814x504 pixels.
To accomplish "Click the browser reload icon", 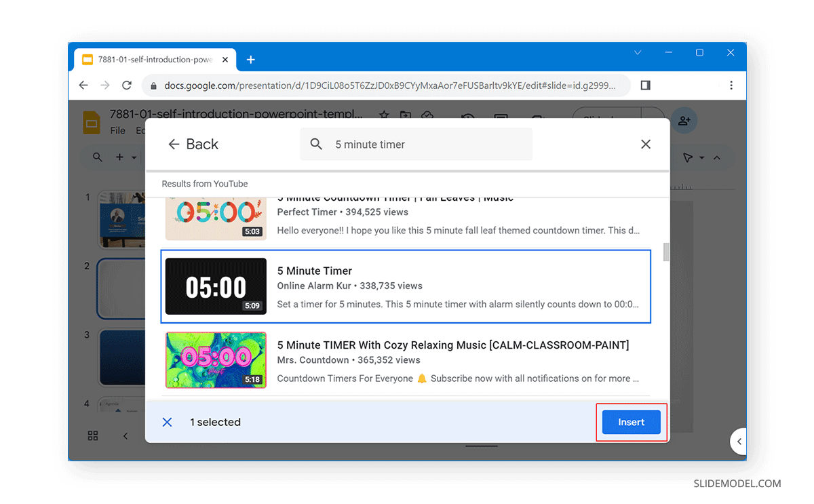I will pyautogui.click(x=127, y=85).
